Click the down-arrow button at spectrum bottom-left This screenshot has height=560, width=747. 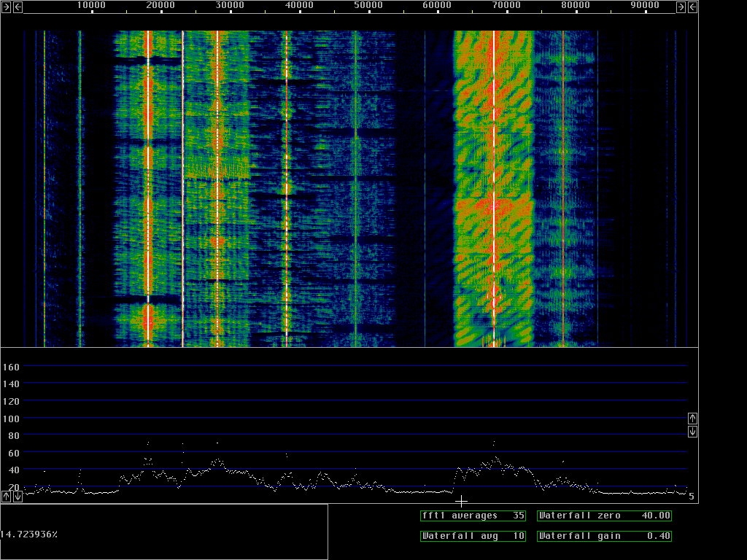click(x=18, y=496)
